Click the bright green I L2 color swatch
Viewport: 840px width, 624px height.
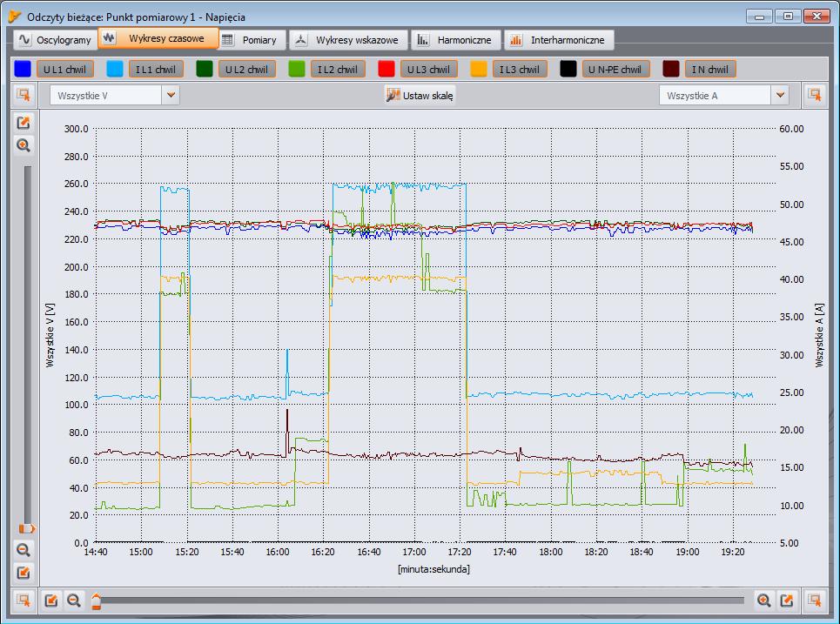click(x=297, y=69)
